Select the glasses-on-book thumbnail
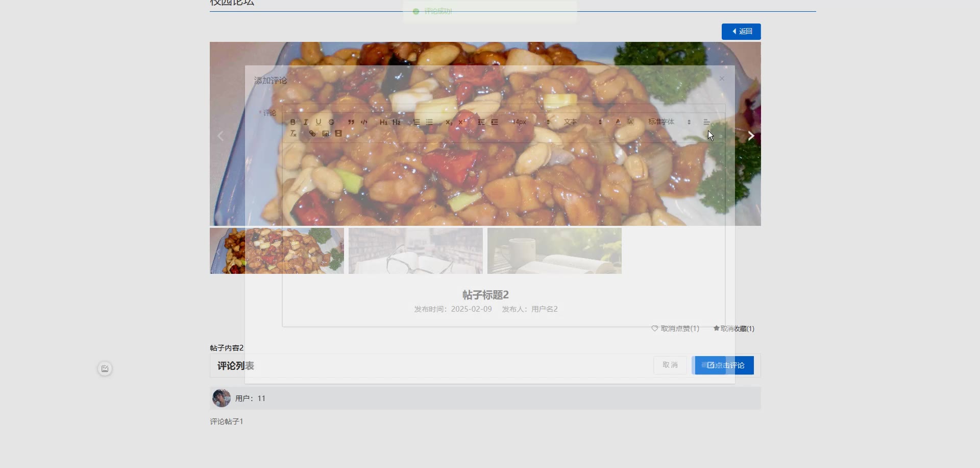Viewport: 980px width, 468px height. tap(415, 251)
